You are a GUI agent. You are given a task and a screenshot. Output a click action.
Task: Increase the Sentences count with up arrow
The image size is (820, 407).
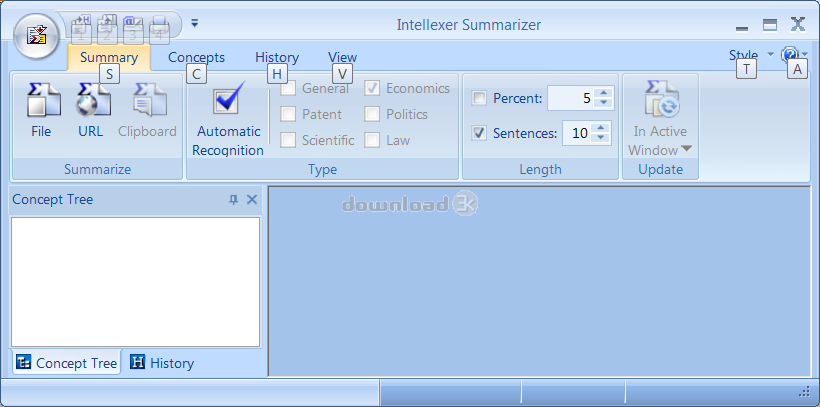pos(601,128)
